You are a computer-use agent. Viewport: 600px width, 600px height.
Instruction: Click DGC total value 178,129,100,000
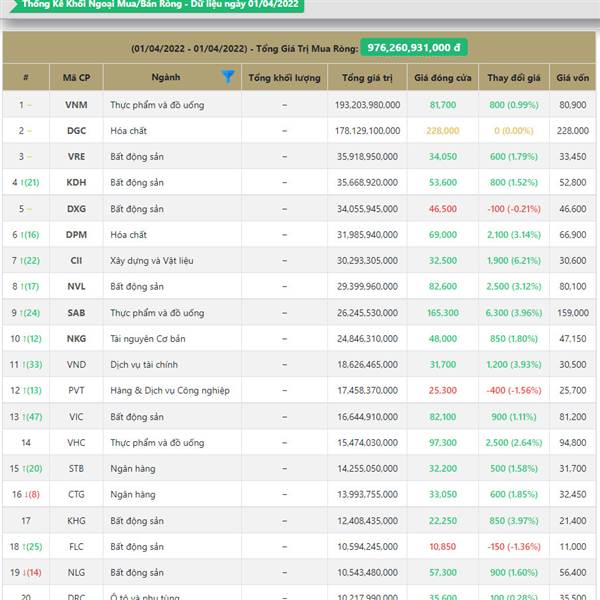pyautogui.click(x=367, y=131)
